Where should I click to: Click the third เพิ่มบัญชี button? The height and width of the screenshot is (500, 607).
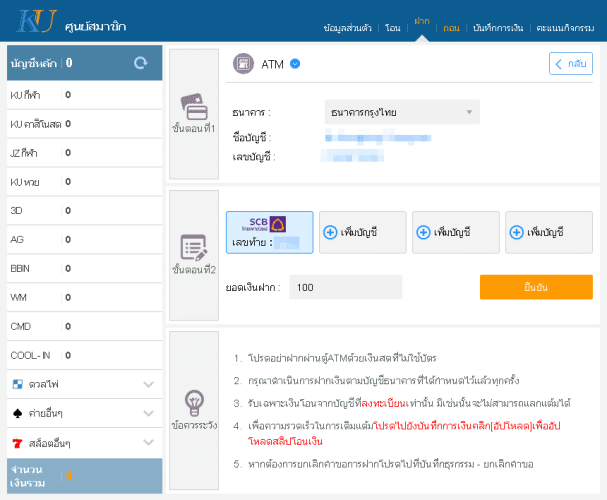tap(549, 232)
